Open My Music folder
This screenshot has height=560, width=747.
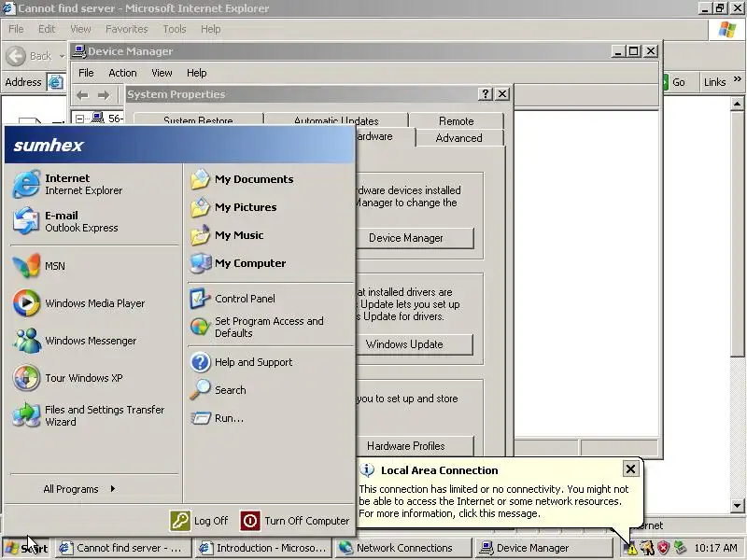[x=270, y=235]
